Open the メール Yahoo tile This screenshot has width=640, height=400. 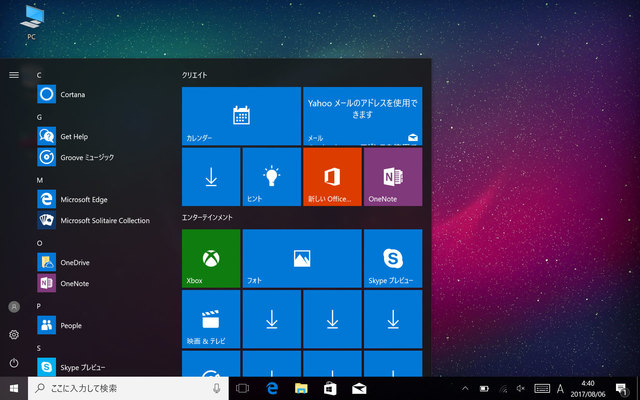click(x=362, y=116)
